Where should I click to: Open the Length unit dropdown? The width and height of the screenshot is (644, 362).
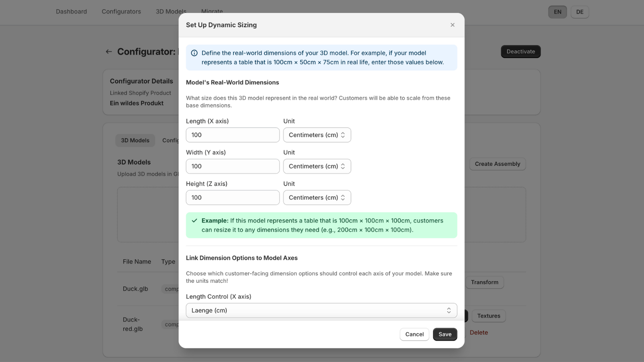point(317,135)
